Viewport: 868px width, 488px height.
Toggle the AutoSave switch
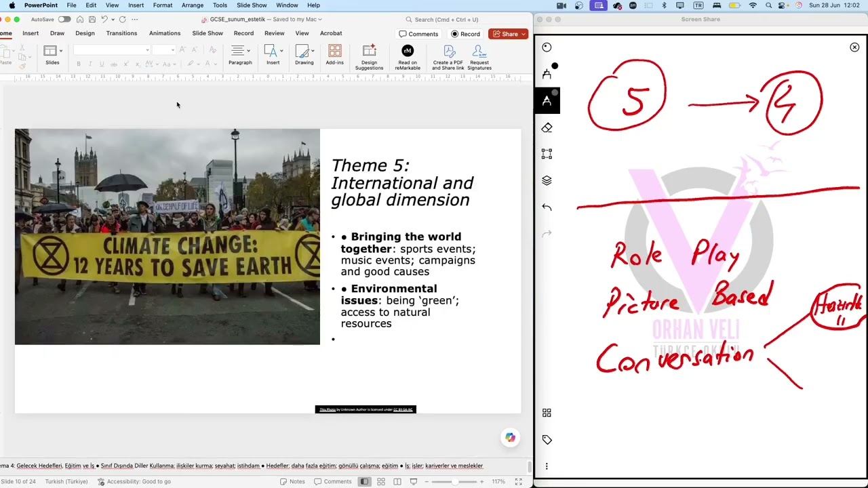[x=64, y=19]
